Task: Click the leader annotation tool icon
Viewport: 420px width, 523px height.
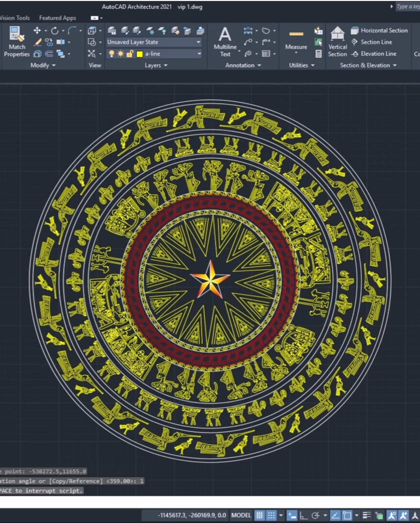Action: point(248,42)
